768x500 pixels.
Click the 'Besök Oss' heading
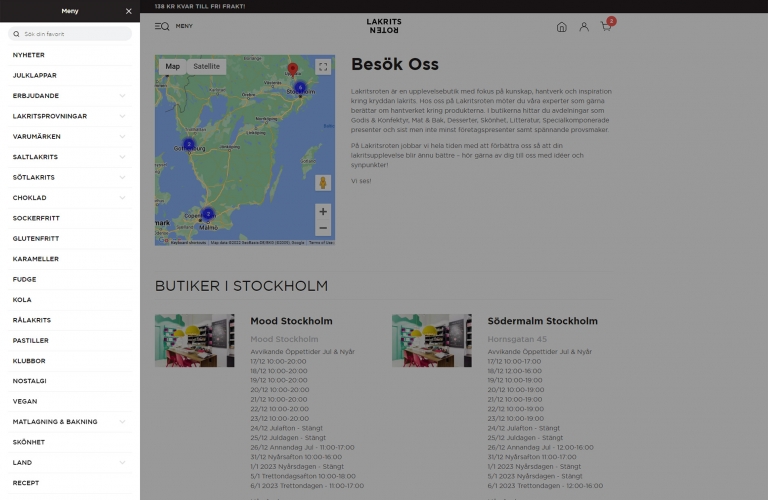[395, 64]
